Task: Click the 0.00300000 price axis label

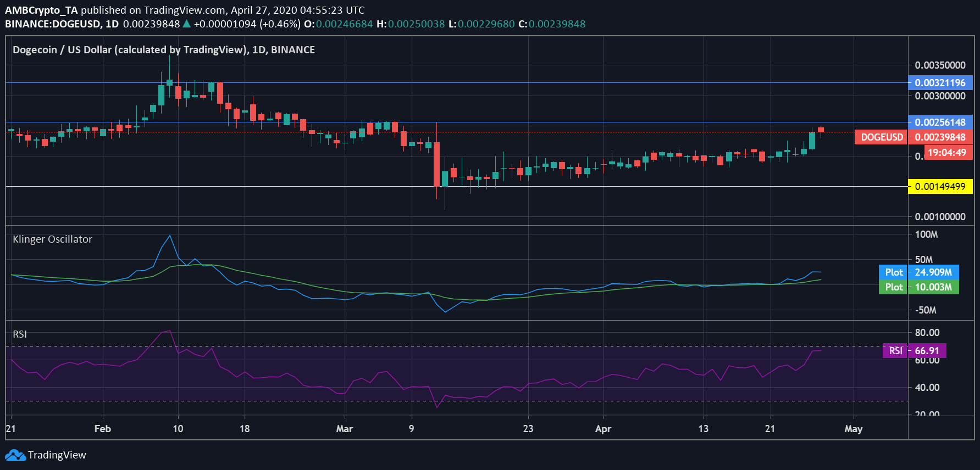Action: (940, 96)
